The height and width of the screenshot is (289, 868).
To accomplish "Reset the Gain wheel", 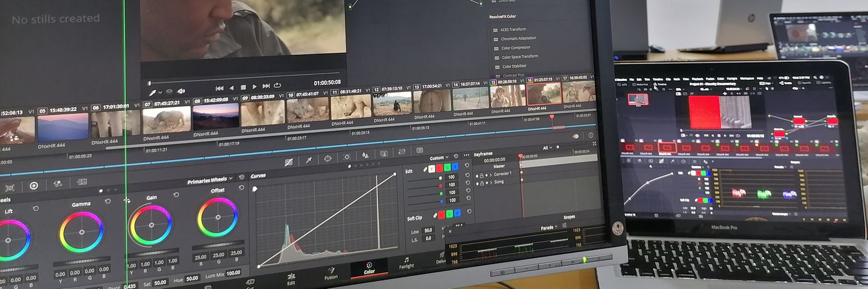I will point(176,195).
